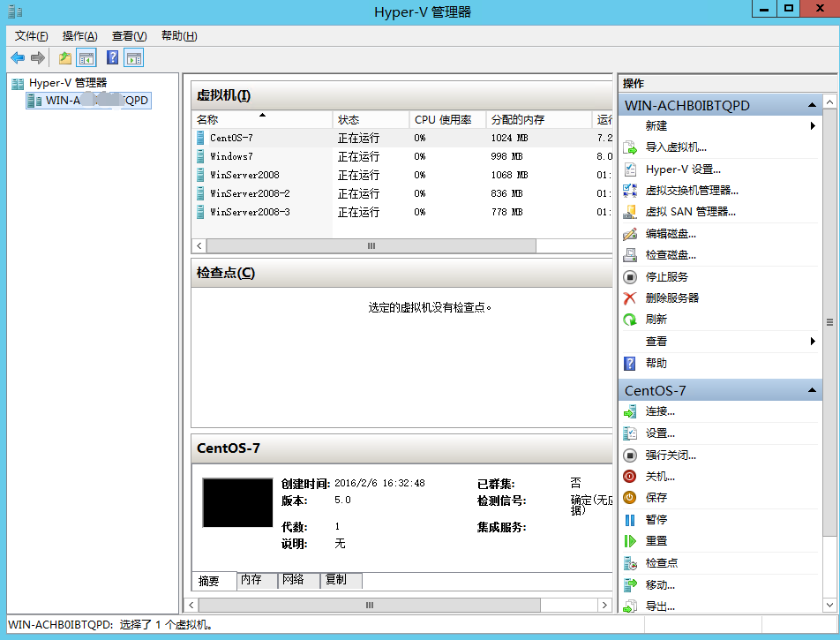Open the 虚拟 SAN 管理器 icon
Screen dimensions: 840x640
click(630, 212)
